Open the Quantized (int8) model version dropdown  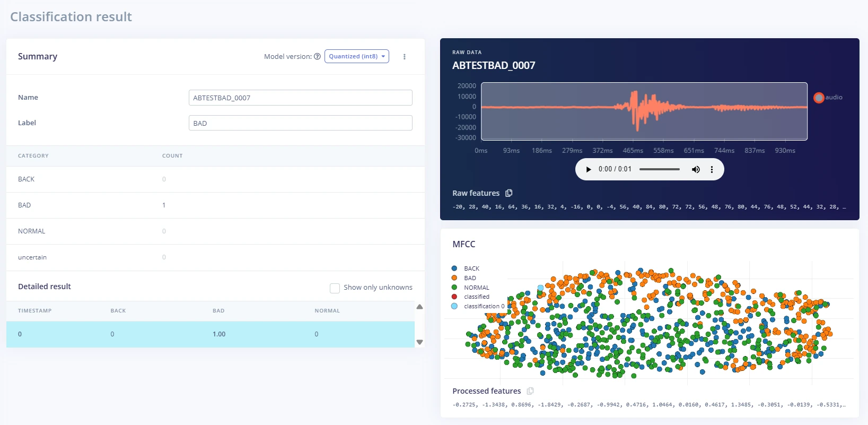click(x=357, y=56)
